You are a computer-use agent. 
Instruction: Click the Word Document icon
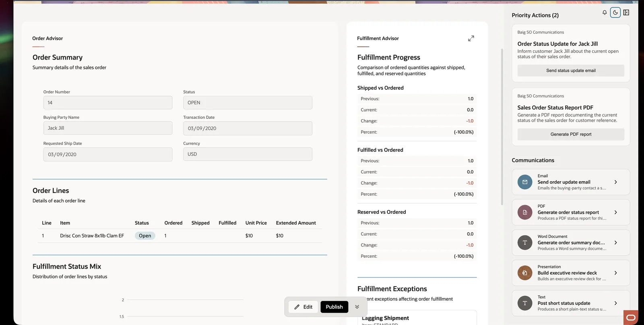525,242
